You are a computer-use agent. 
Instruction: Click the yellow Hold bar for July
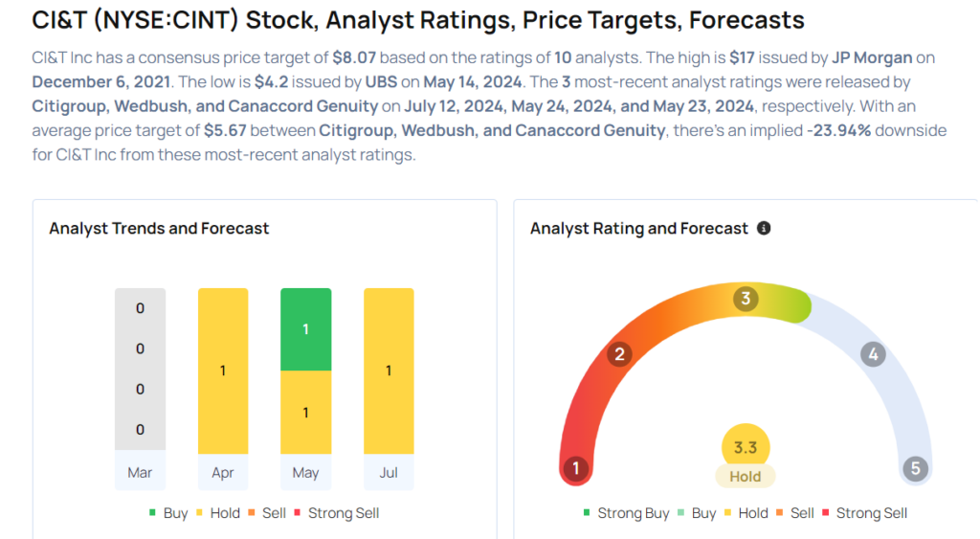(389, 371)
